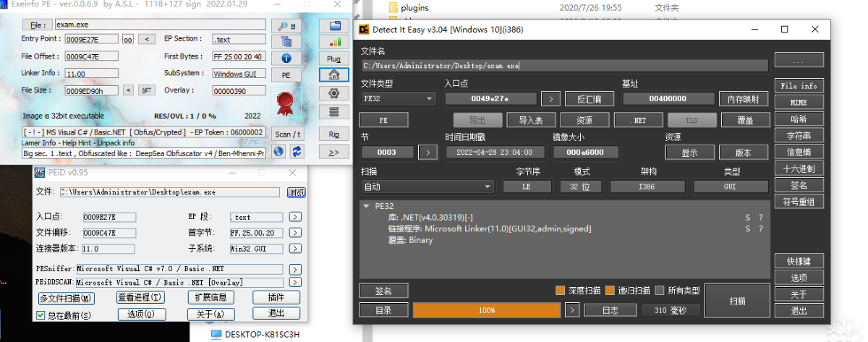Click the exam.exe file name field in Exeinfo
This screenshot has height=342, width=868.
(x=159, y=25)
